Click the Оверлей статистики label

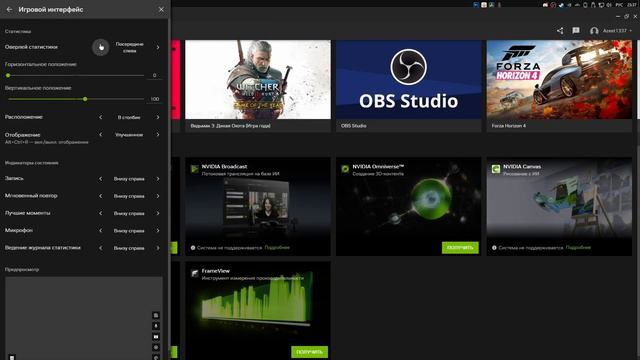pyautogui.click(x=31, y=47)
